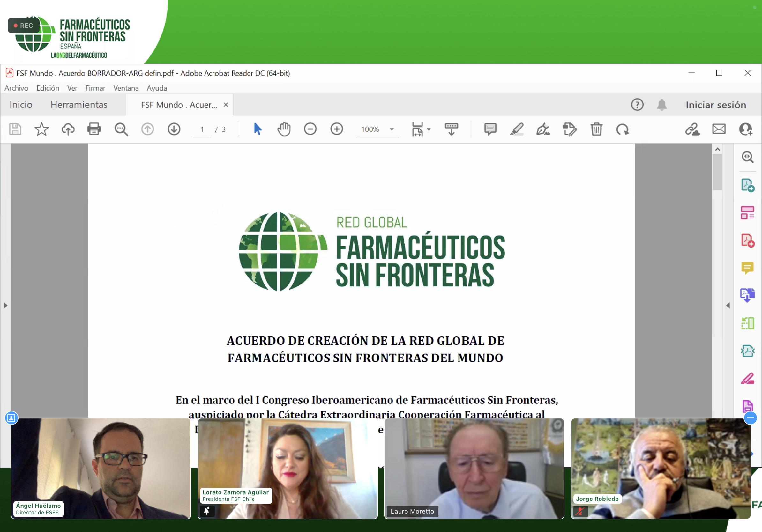Click Iniciar sesión to sign in
The image size is (762, 532).
point(716,105)
